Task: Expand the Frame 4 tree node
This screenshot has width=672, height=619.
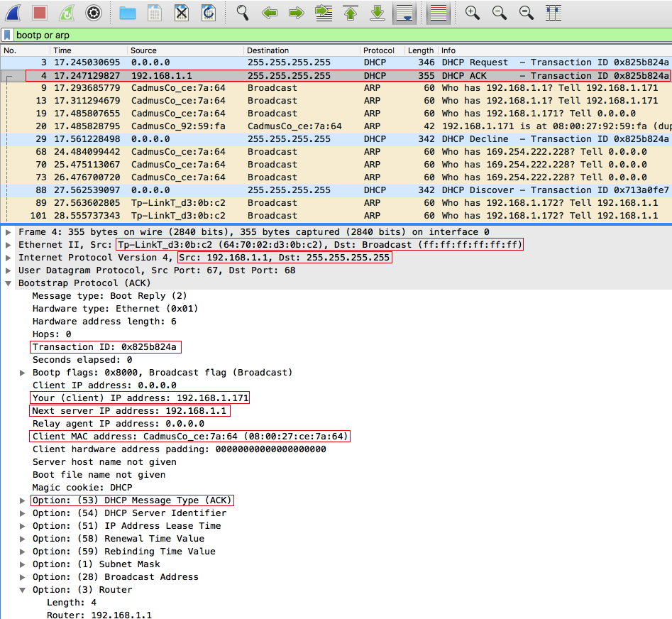Action: [x=8, y=232]
